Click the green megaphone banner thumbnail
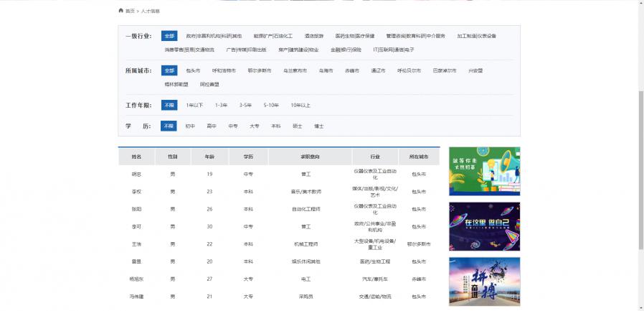This screenshot has height=311, width=644. [484, 171]
